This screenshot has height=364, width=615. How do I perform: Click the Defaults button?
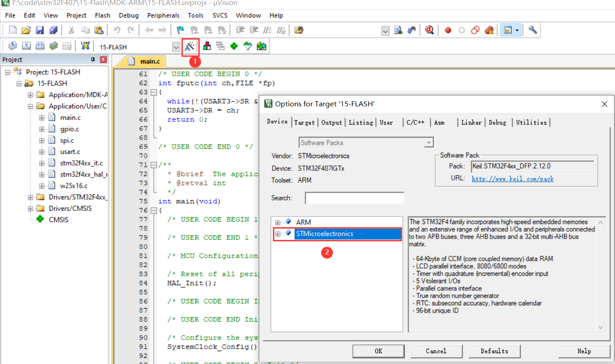pyautogui.click(x=494, y=351)
